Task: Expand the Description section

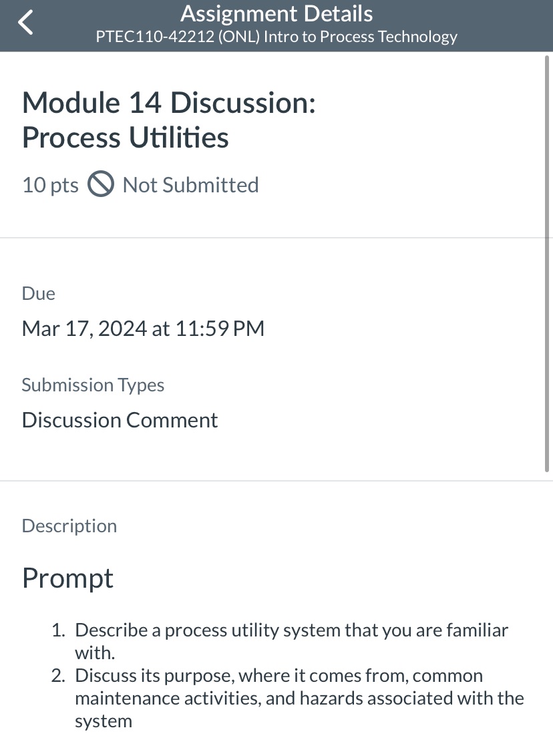Action: 69,526
